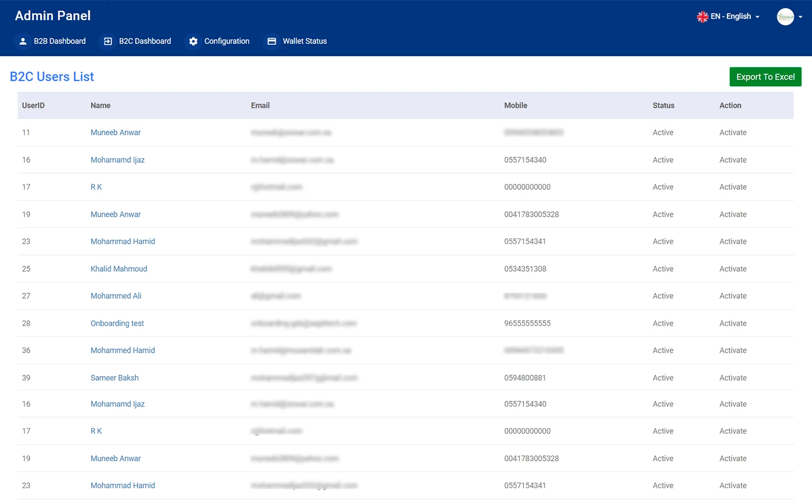Open Configuration via the gear icon

(x=194, y=41)
